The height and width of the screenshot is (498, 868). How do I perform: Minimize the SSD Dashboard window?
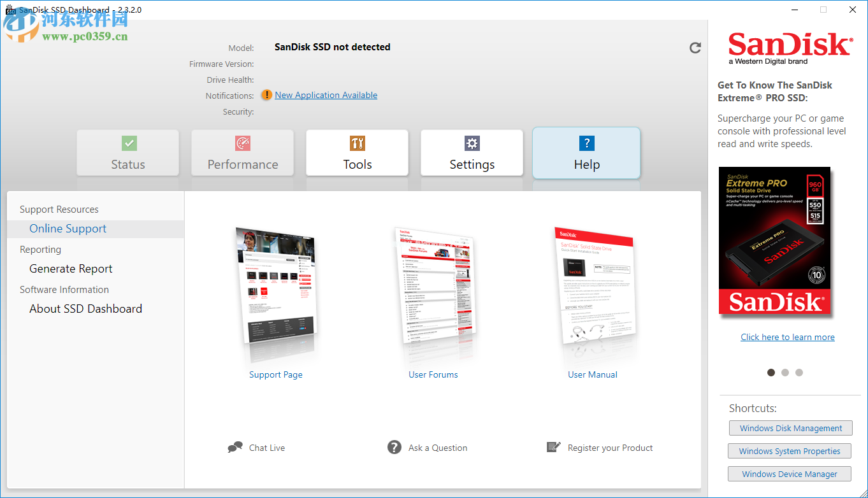click(794, 10)
